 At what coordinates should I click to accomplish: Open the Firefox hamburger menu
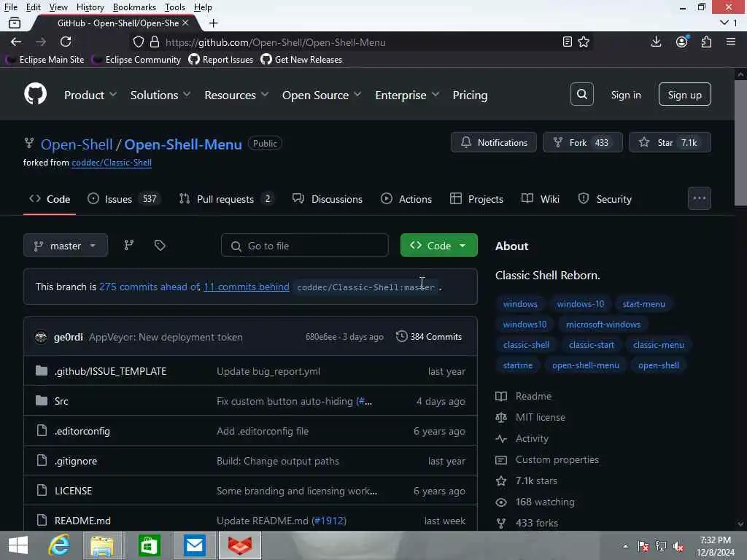pos(731,42)
